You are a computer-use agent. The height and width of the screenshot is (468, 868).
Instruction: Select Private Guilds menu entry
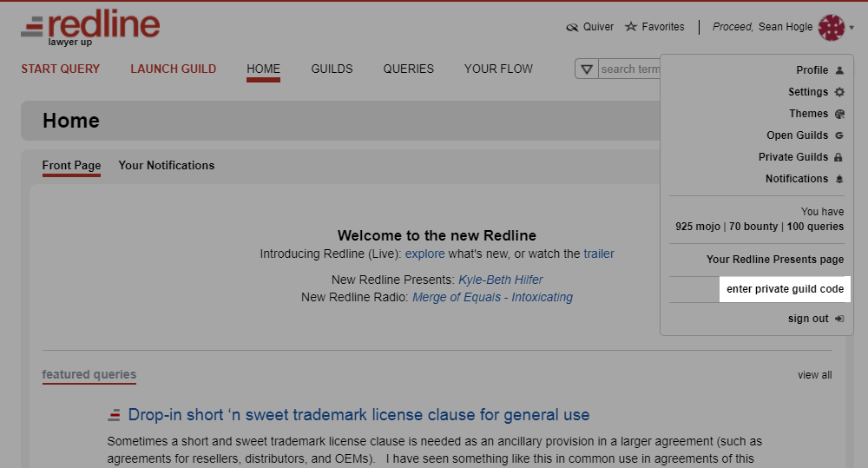[793, 157]
